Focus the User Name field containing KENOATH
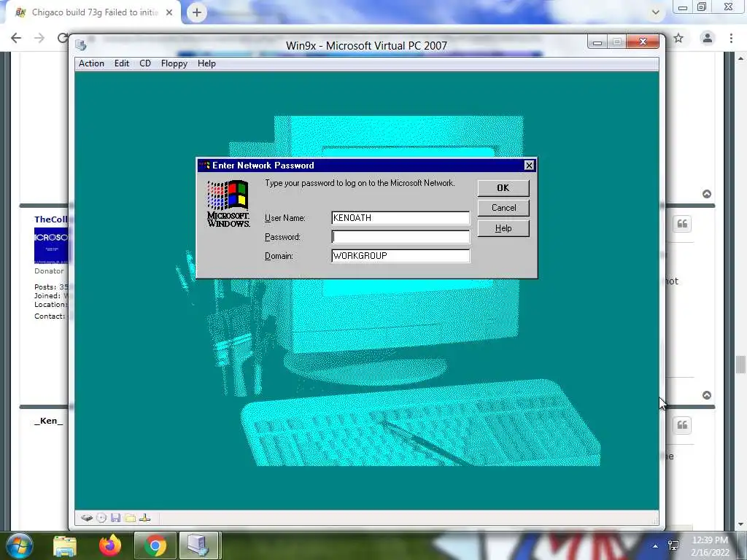This screenshot has height=560, width=747. pyautogui.click(x=400, y=217)
